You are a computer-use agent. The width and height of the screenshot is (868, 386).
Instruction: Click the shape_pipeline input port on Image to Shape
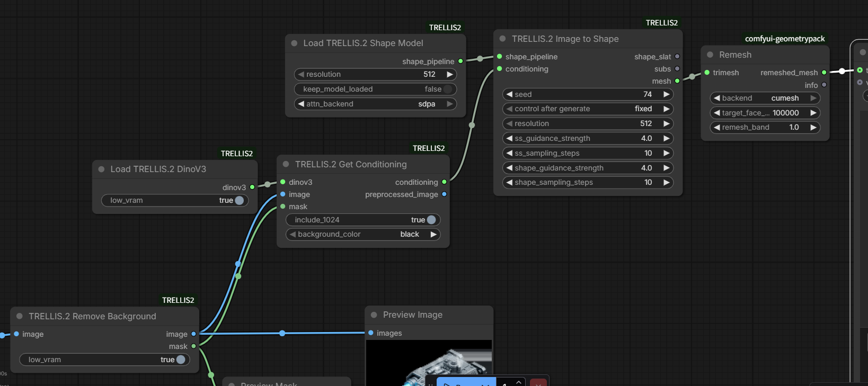(x=499, y=57)
